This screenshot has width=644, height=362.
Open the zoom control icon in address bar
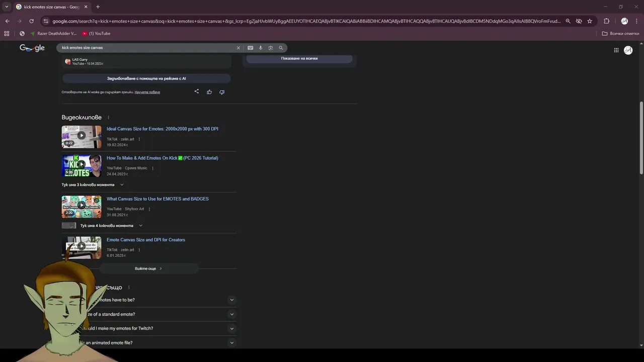[x=568, y=21]
